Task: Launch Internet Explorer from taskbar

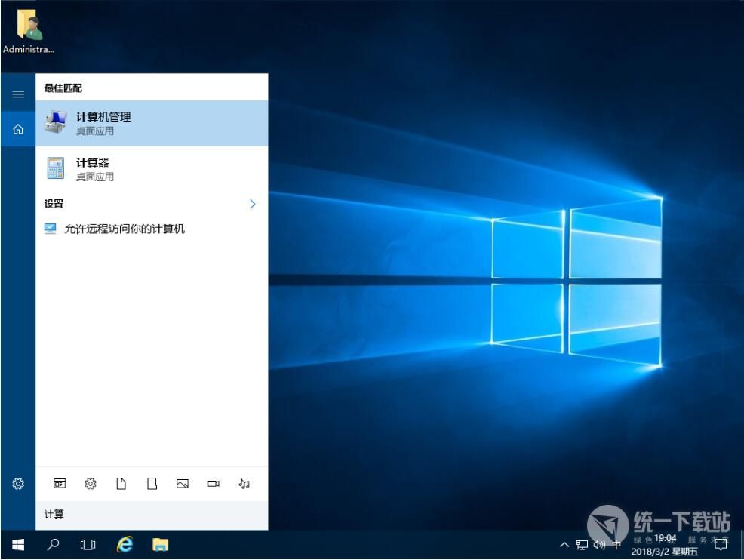Action: point(125,544)
